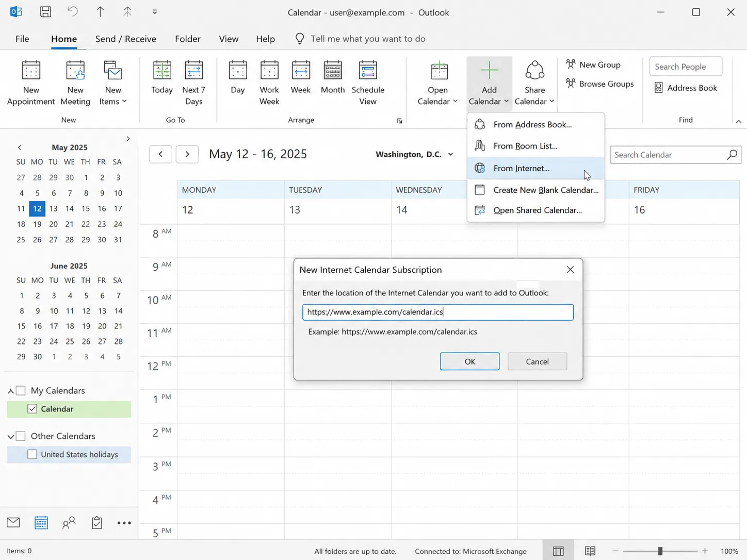Show the Next 7 Days
This screenshot has width=747, height=560.
pyautogui.click(x=193, y=83)
